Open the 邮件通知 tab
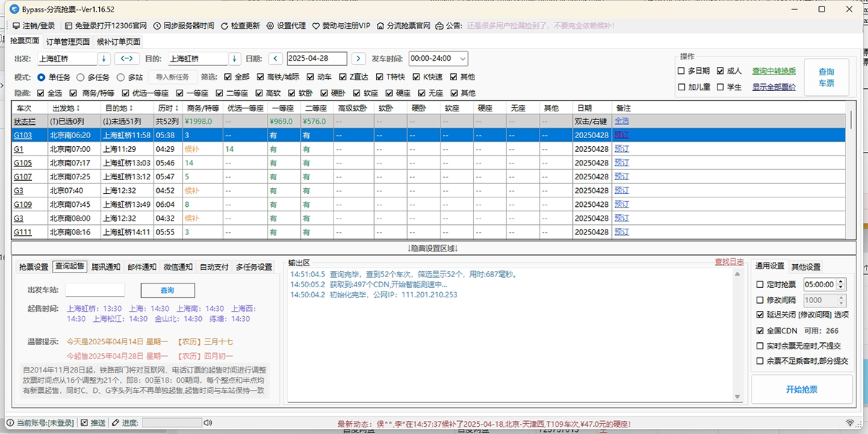 point(142,267)
